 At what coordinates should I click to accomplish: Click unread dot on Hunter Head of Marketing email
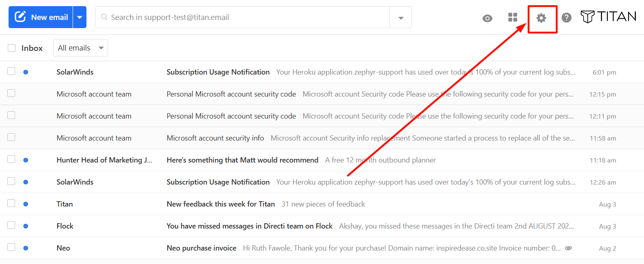26,160
